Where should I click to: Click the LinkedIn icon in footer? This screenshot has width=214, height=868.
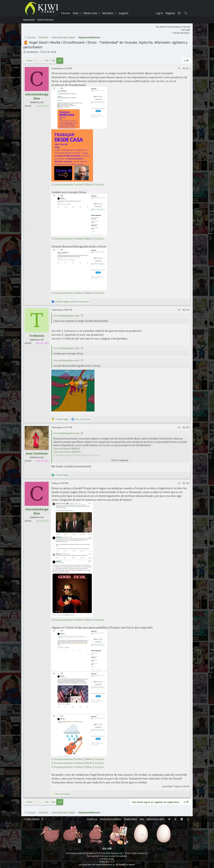182,819
